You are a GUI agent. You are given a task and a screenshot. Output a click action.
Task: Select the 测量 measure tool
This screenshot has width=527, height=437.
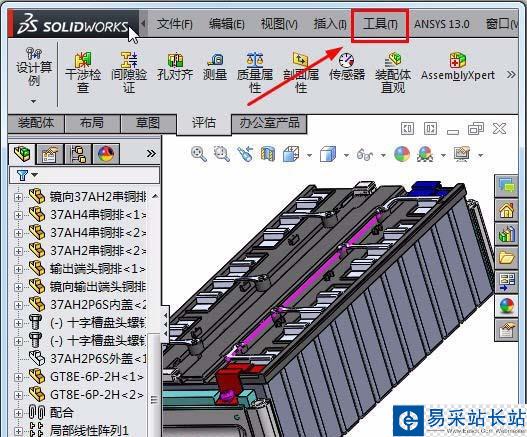pos(215,67)
